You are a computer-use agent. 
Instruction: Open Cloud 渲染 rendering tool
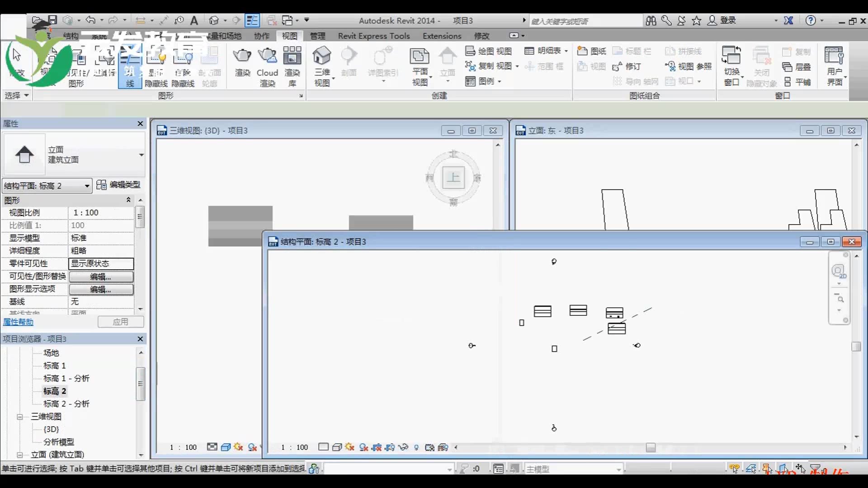[x=267, y=63]
